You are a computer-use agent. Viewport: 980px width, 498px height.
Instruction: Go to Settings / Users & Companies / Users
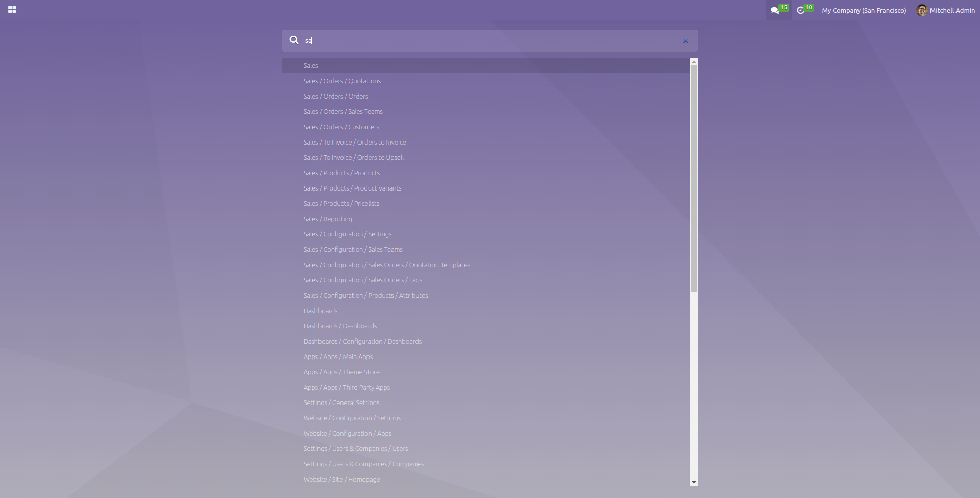[355, 448]
